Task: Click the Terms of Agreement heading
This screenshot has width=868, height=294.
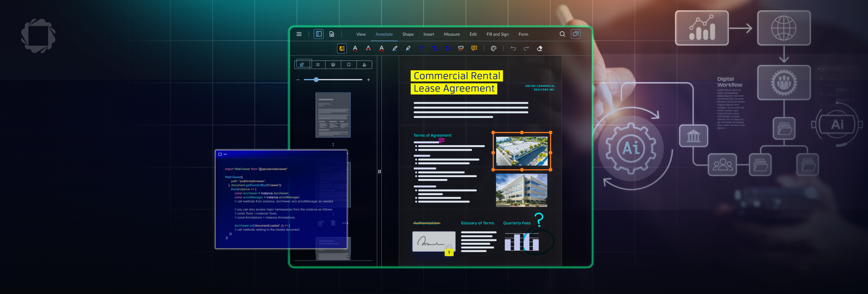Action: coord(433,135)
